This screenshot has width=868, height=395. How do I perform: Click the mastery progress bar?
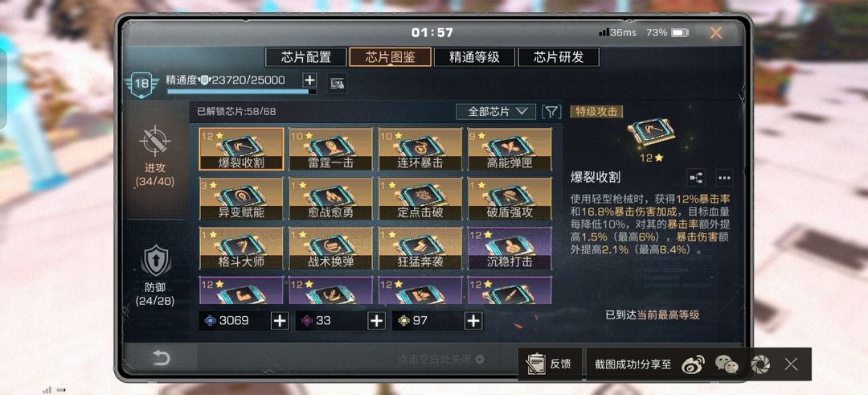[x=242, y=92]
